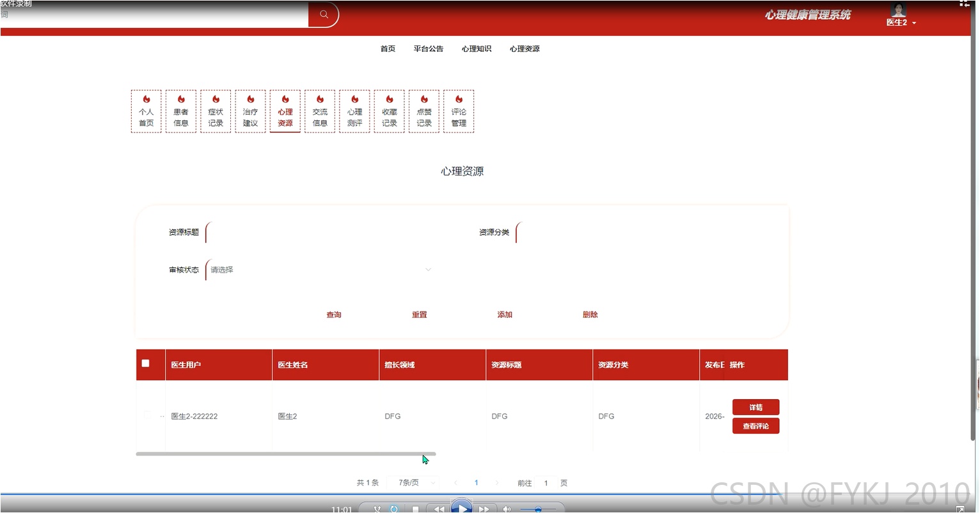Open the 患者信息 icon tile
This screenshot has height=513, width=980.
click(181, 111)
